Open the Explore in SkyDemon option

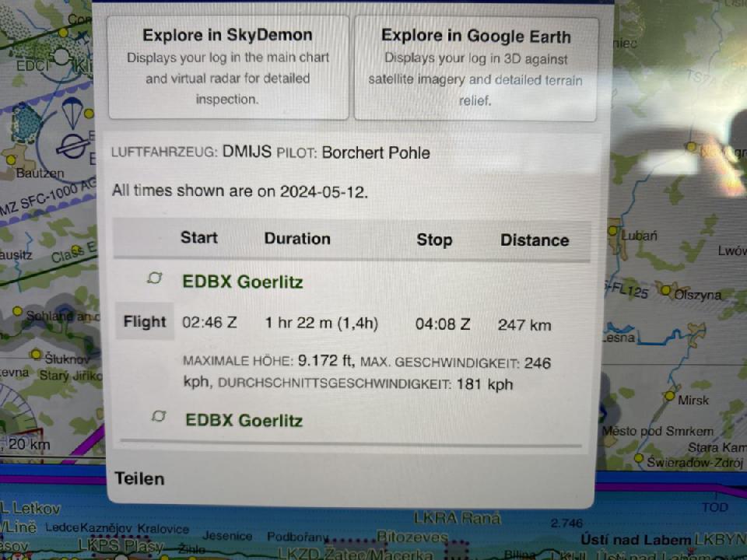[x=228, y=67]
